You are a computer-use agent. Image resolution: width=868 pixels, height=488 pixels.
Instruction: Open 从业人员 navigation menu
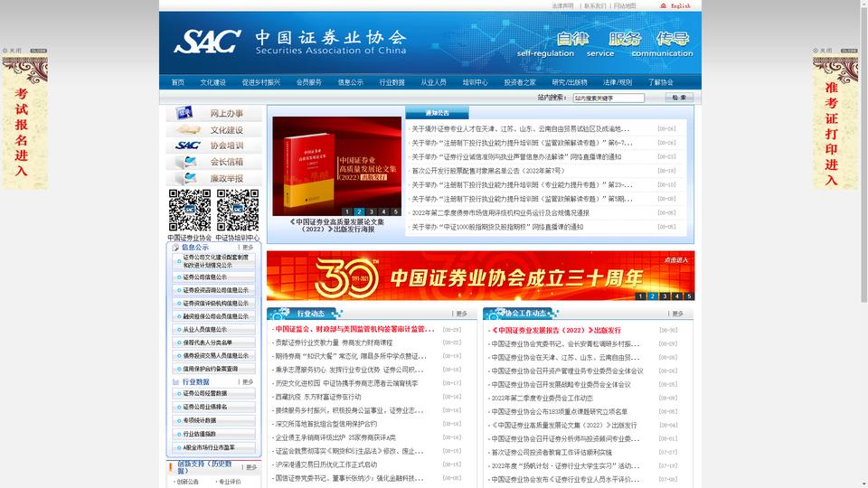tap(433, 82)
